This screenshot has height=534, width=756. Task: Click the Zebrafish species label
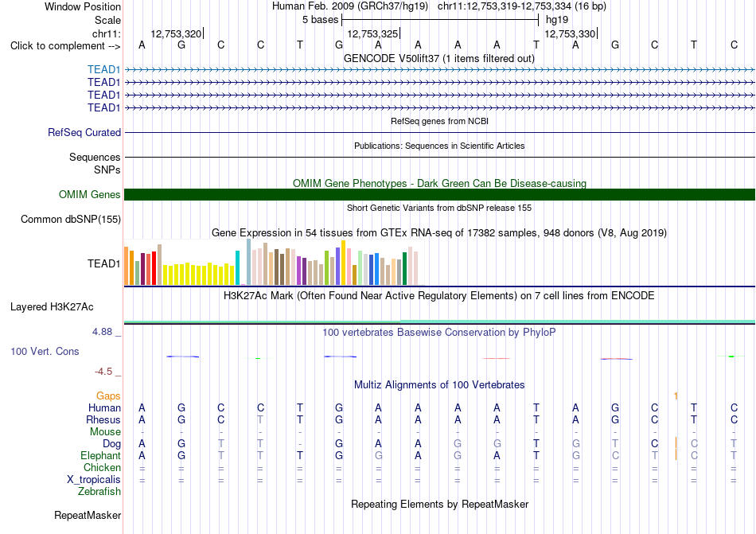point(99,492)
